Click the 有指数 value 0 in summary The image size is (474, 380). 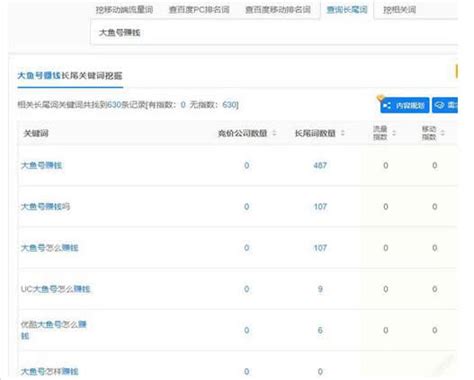[x=183, y=105]
